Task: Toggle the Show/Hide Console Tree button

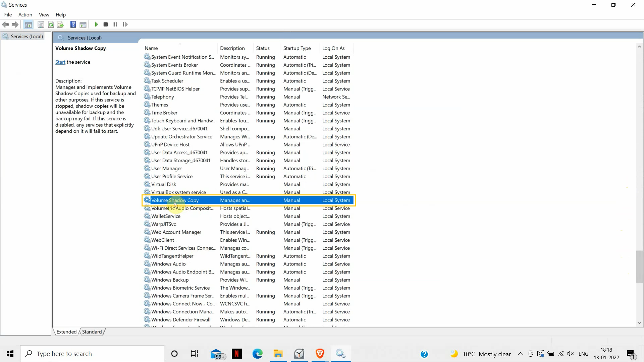Action: pyautogui.click(x=29, y=24)
